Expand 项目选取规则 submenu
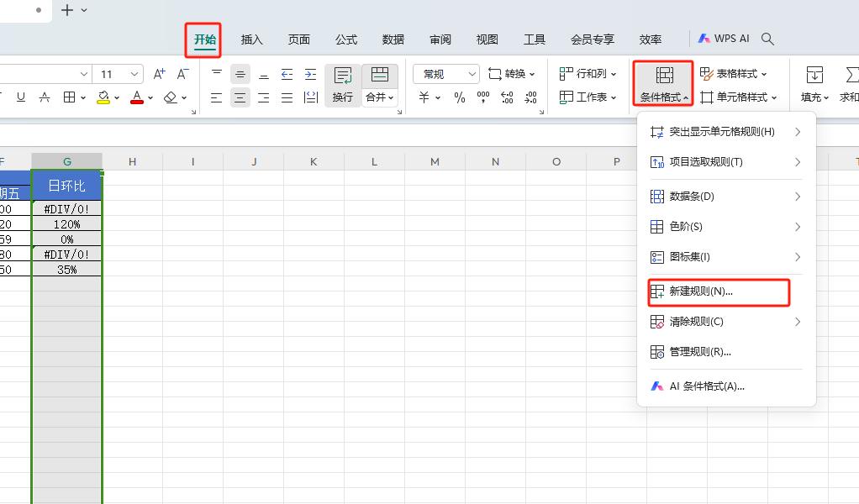 (x=726, y=162)
